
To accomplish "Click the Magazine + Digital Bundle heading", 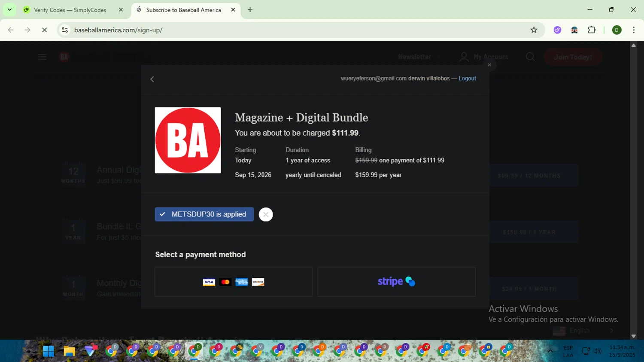I will click(x=301, y=117).
